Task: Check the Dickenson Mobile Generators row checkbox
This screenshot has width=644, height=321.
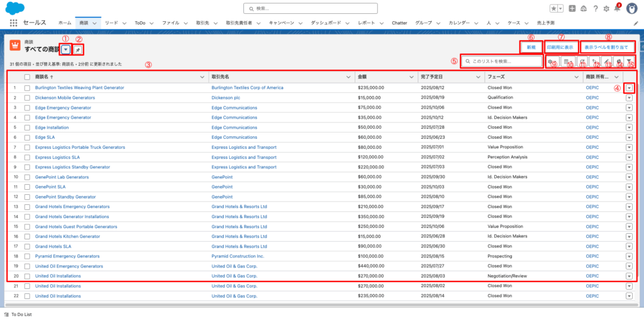Action: (27, 98)
